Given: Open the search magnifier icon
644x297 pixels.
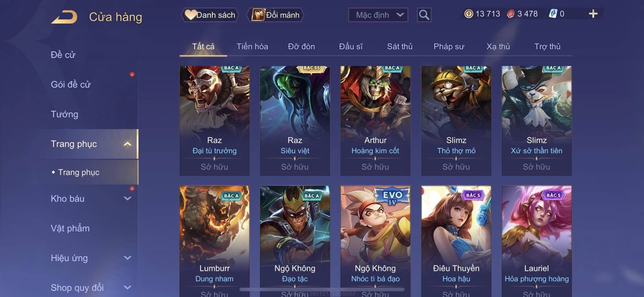Looking at the screenshot, I should (424, 15).
